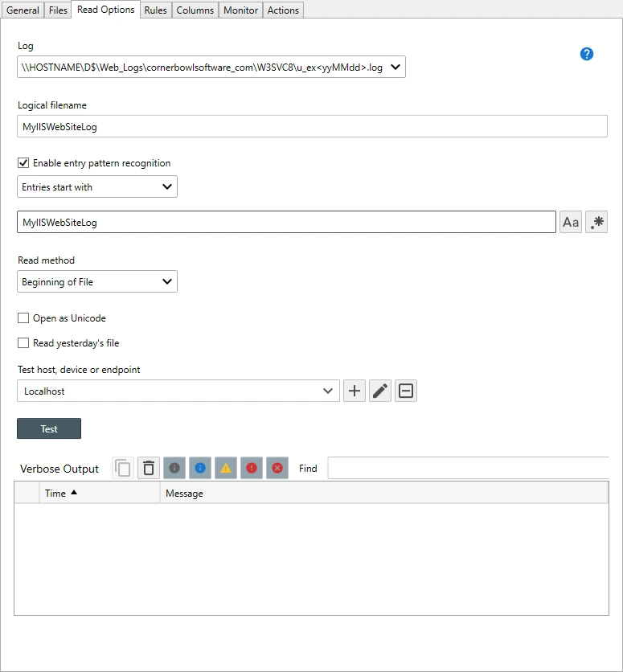Image resolution: width=623 pixels, height=672 pixels.
Task: Click the Find text field
Action: coord(468,469)
